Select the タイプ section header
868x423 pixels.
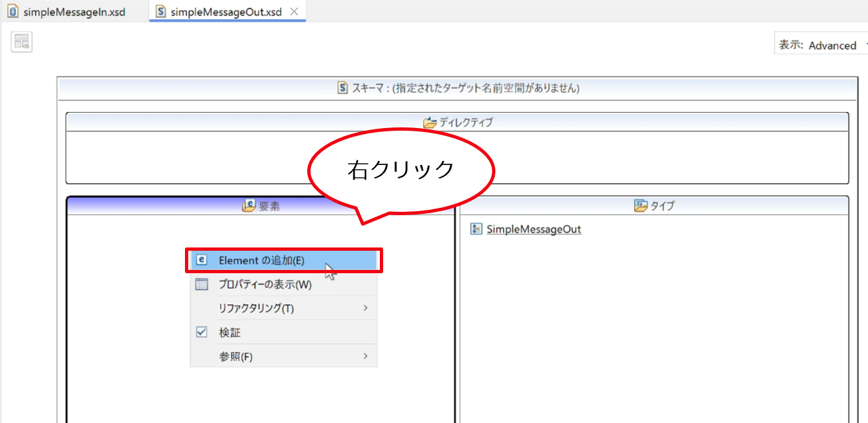(x=654, y=206)
